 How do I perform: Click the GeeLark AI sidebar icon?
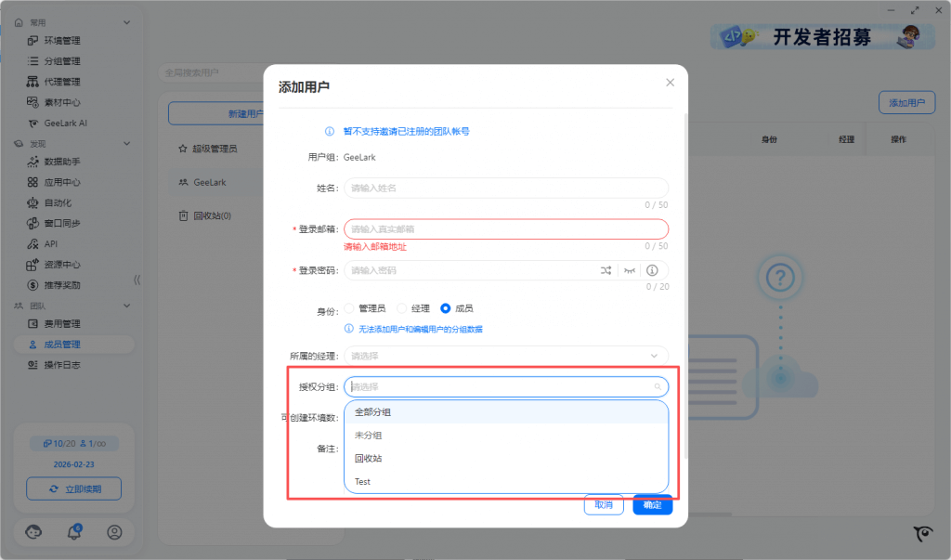click(33, 123)
